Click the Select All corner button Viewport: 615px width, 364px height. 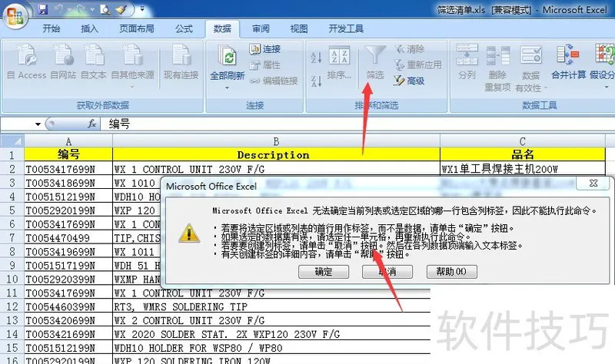[x=12, y=141]
